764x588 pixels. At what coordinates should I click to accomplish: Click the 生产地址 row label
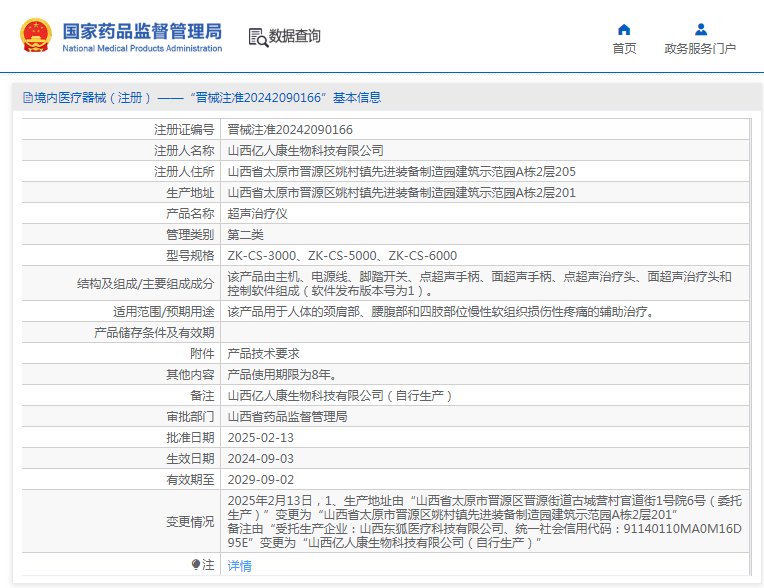tap(190, 192)
